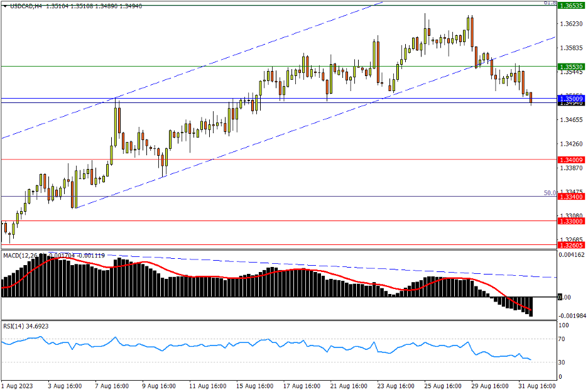Click the 61.8 Fibonacci level label
This screenshot has width=588, height=392.
coord(549,3)
